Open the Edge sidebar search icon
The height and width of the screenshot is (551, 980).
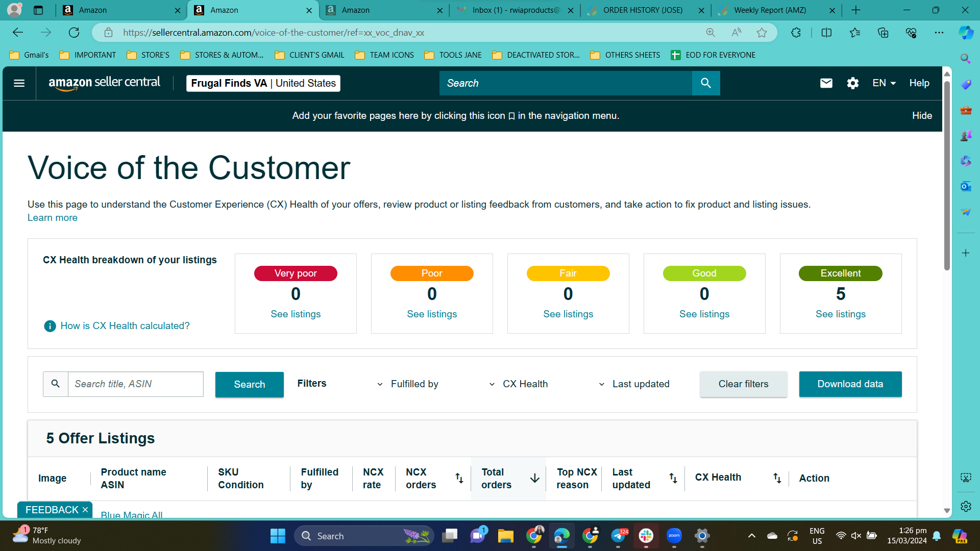pyautogui.click(x=966, y=59)
